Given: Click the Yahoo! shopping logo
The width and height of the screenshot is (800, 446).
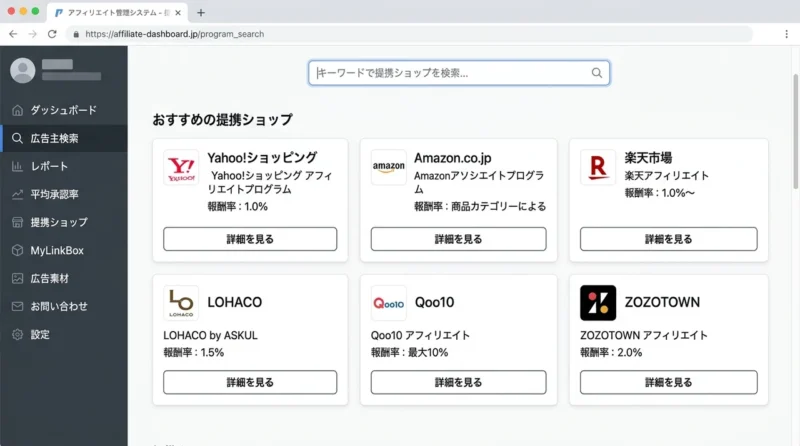Looking at the screenshot, I should click(181, 167).
